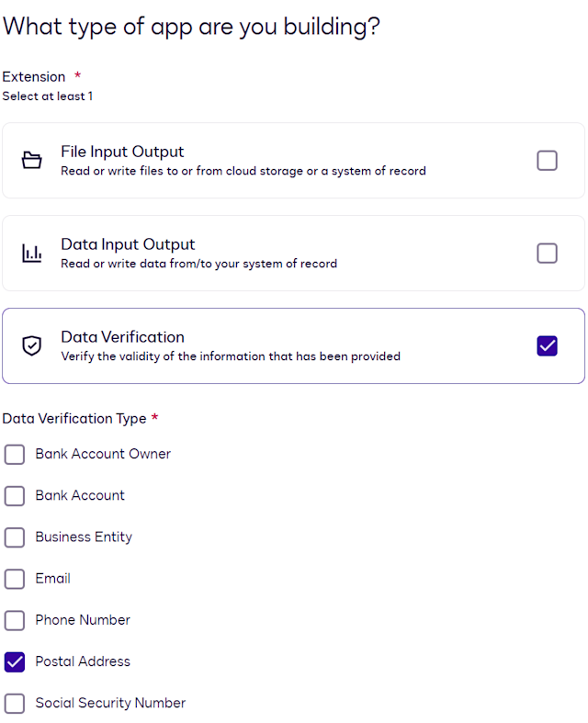Viewport: 588px width, 723px height.
Task: Click the Data Verification title
Action: tap(123, 337)
